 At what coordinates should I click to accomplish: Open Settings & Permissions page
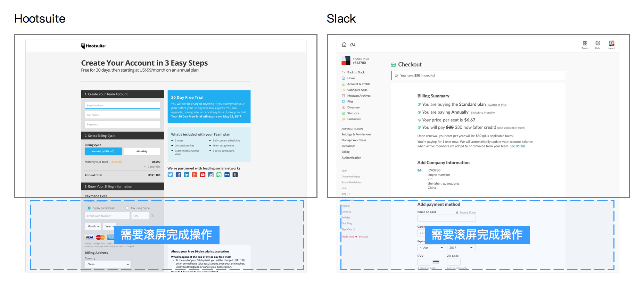[x=356, y=134]
